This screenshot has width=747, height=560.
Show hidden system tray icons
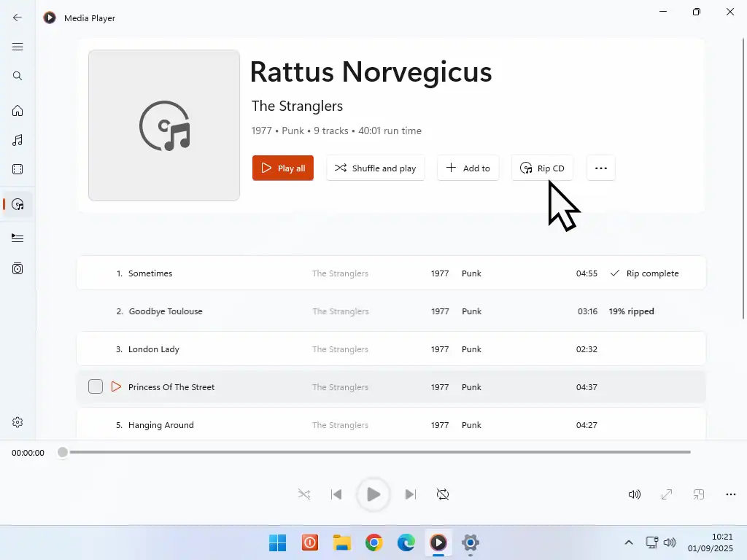pyautogui.click(x=629, y=542)
